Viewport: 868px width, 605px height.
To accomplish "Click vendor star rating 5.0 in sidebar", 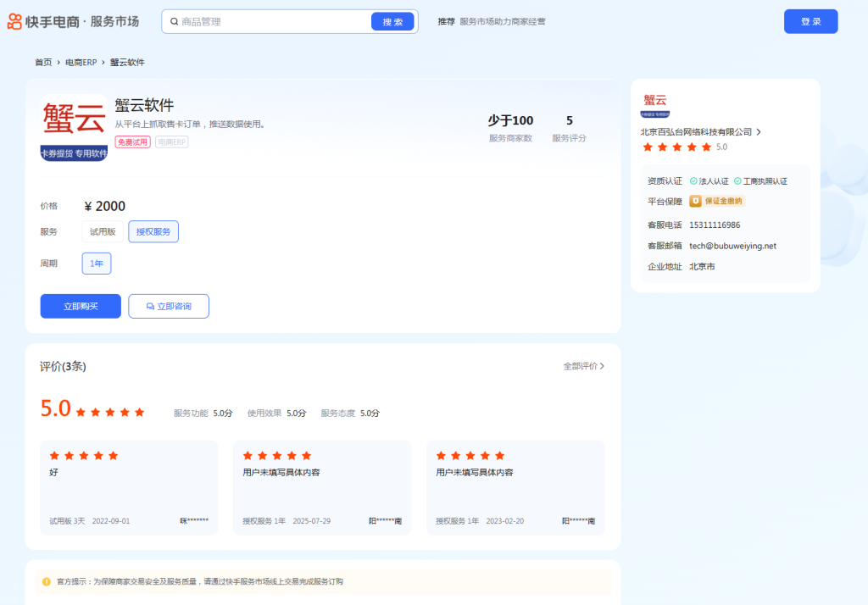I will tap(684, 147).
